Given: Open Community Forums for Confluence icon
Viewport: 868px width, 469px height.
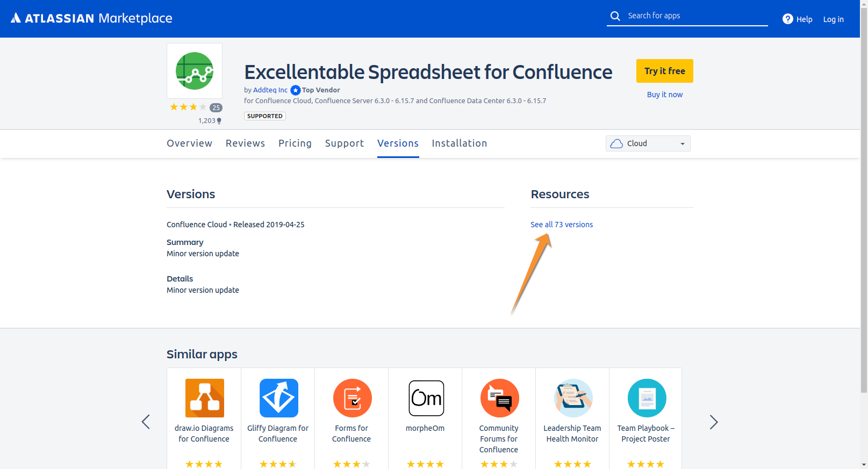Looking at the screenshot, I should (x=500, y=398).
